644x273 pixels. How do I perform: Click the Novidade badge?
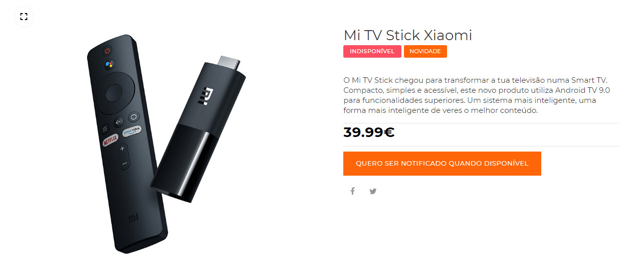(x=425, y=51)
